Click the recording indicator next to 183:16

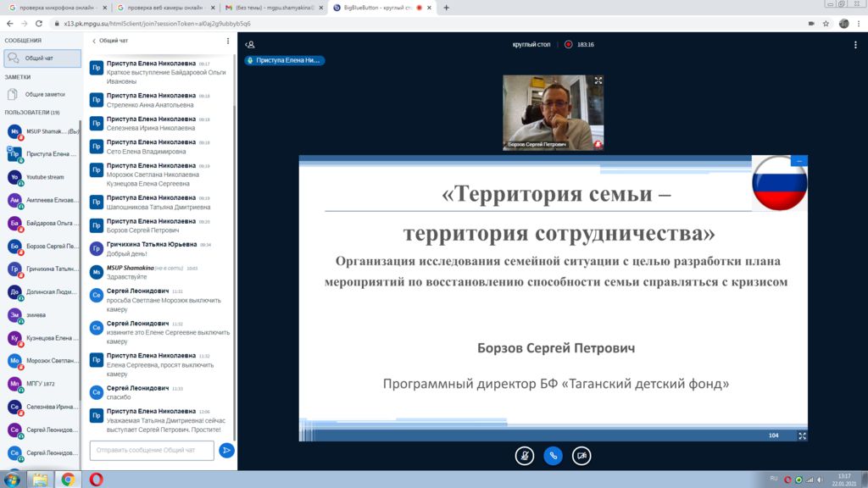tap(569, 44)
